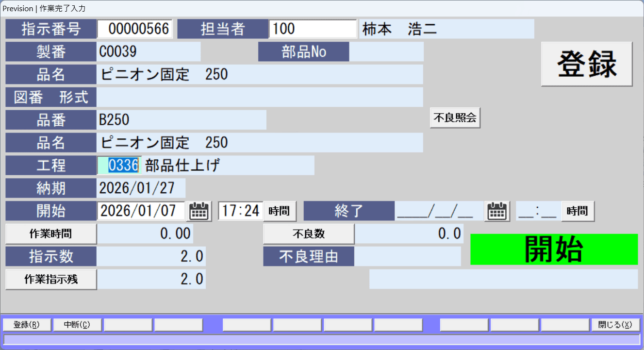Viewport: 644px width, 350px height.
Task: Select the 担当者 field containing 100
Action: (x=313, y=29)
